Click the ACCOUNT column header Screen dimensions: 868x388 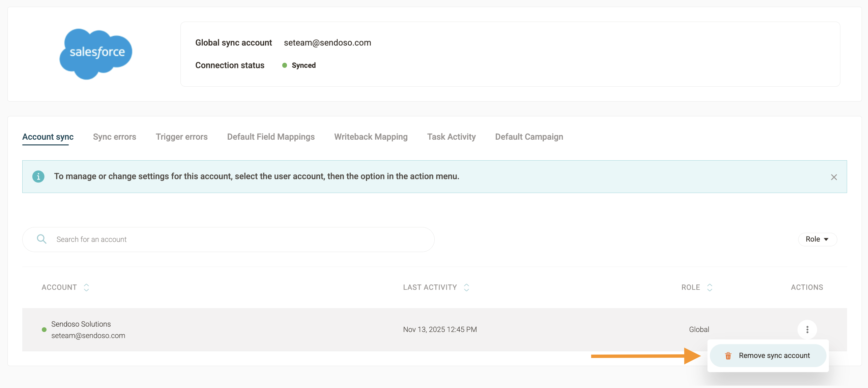tap(59, 287)
